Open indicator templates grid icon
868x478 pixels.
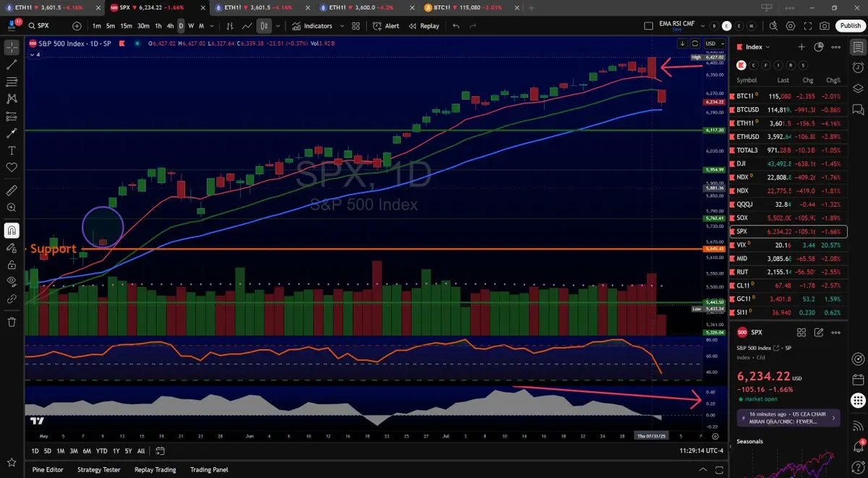(x=356, y=25)
